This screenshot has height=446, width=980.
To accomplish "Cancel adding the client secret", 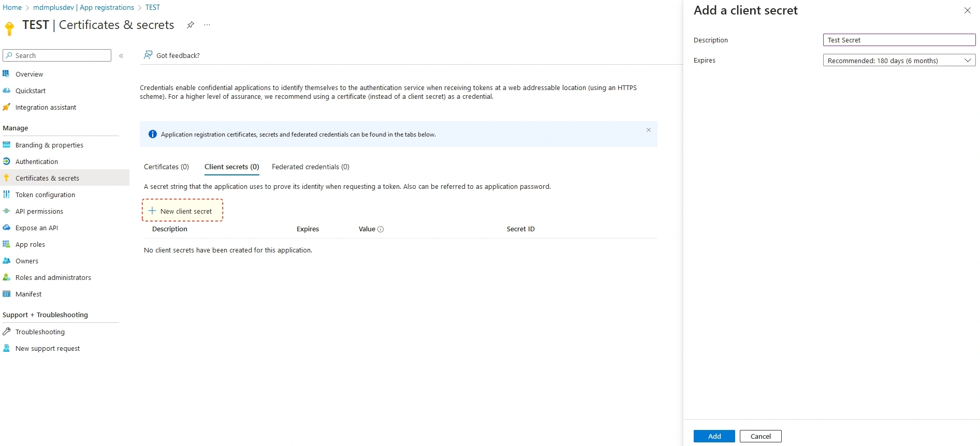I will coord(760,436).
